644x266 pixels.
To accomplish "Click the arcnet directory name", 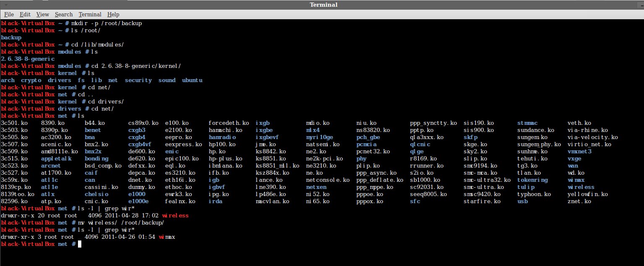I will [x=51, y=165].
